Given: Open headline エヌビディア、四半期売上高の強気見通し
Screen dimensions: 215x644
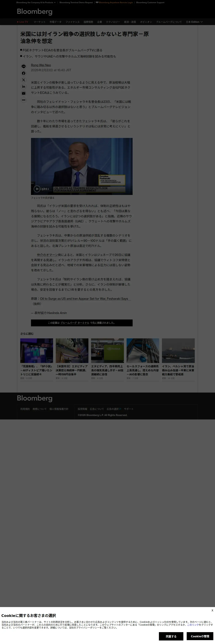Looking at the screenshot, I should coord(107,370).
